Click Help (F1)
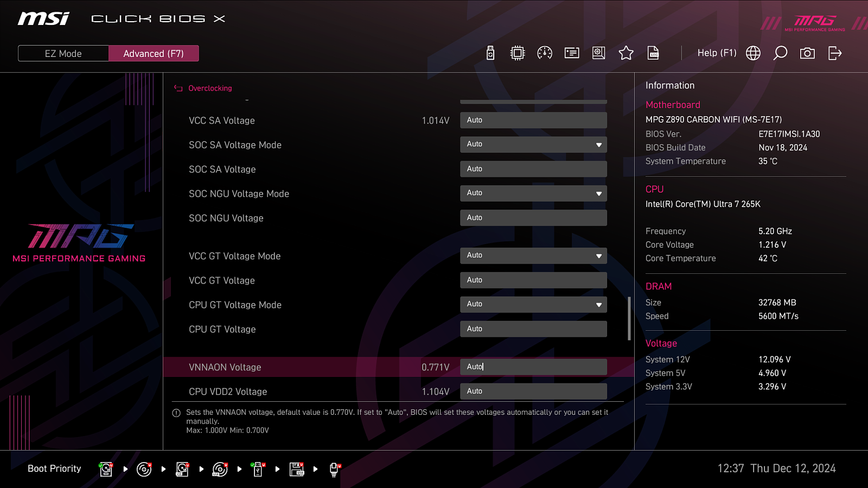This screenshot has width=868, height=488. [x=717, y=53]
